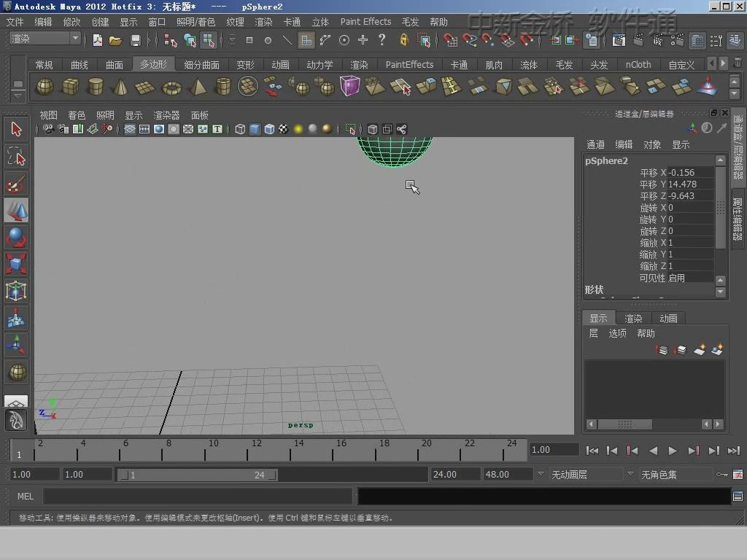This screenshot has height=560, width=747.
Task: Toggle viewport grid display icon
Action: click(x=130, y=129)
